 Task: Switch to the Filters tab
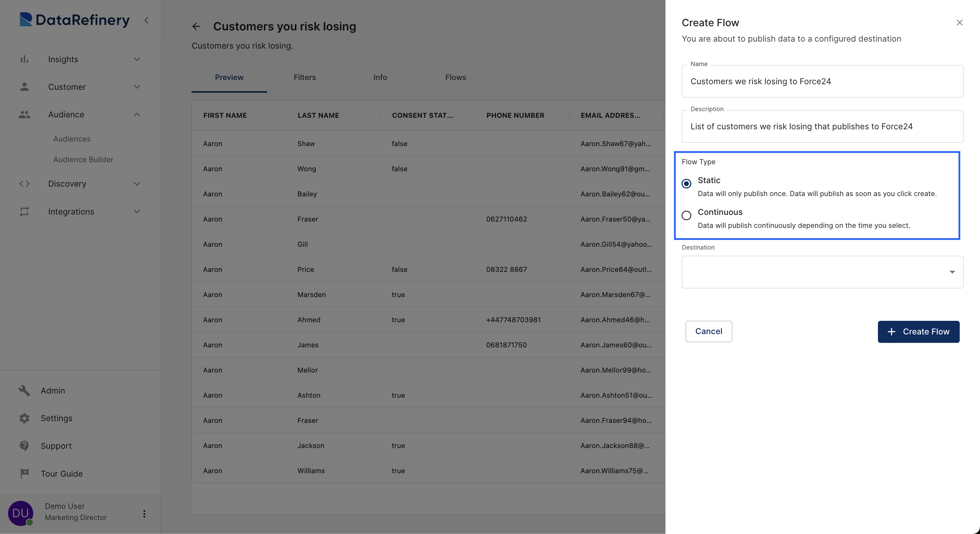tap(304, 77)
